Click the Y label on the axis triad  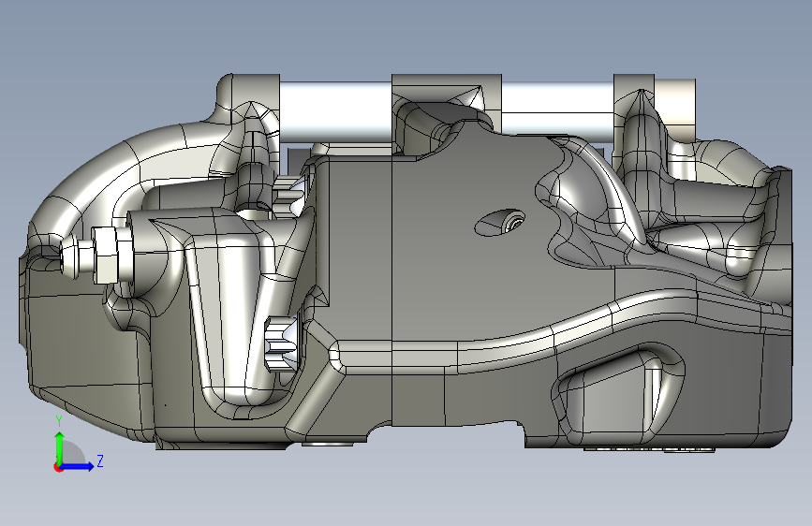59,421
